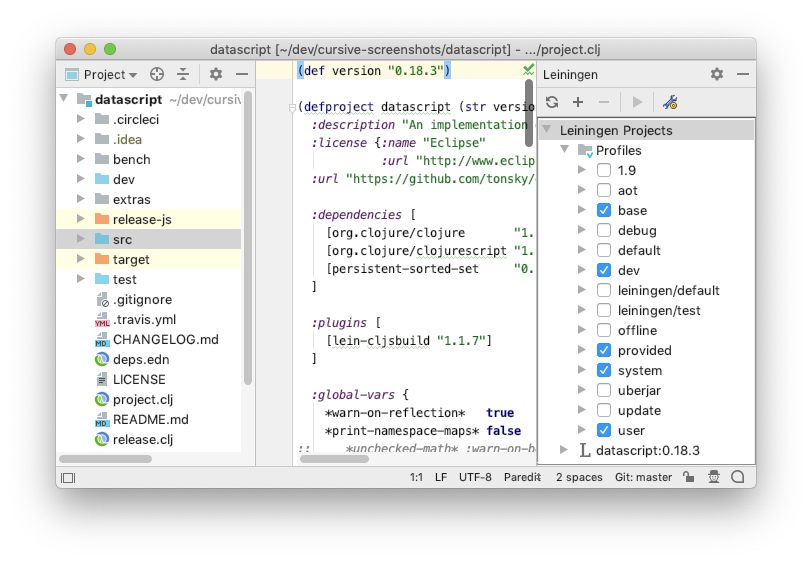Click the Project tree vertical scrollbar
Image resolution: width=812 pixels, height=562 pixels.
[x=248, y=238]
